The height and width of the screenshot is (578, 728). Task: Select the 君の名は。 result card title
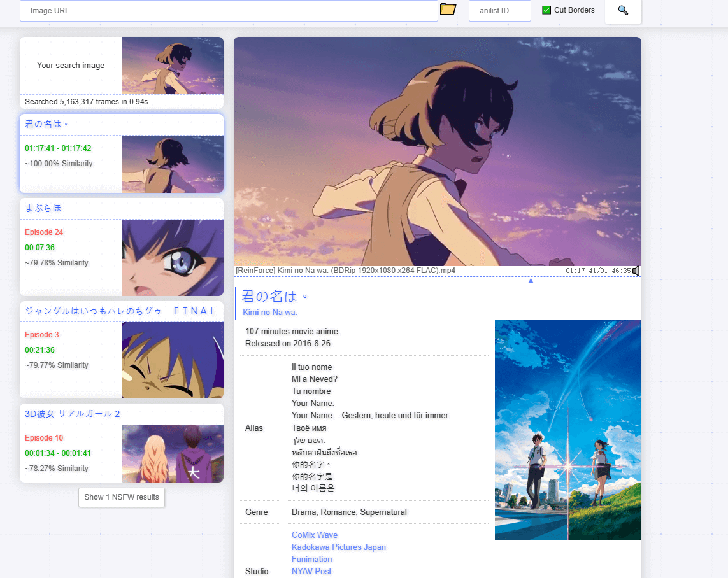point(46,124)
